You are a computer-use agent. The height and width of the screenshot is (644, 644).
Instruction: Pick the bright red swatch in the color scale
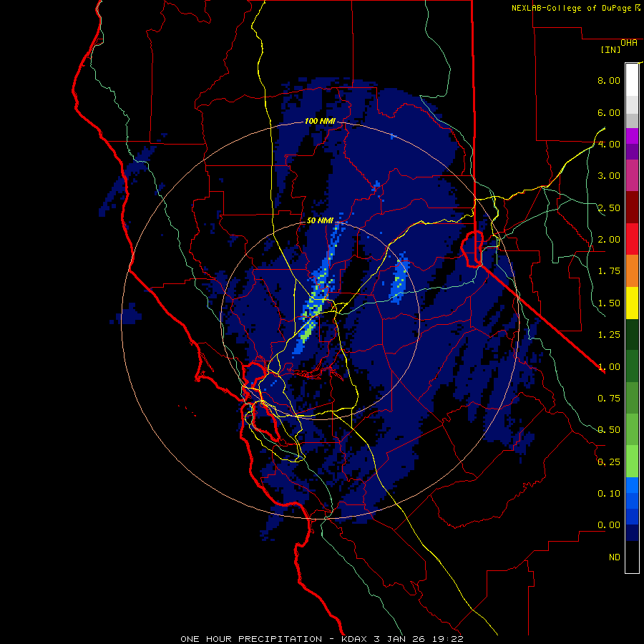pyautogui.click(x=632, y=240)
